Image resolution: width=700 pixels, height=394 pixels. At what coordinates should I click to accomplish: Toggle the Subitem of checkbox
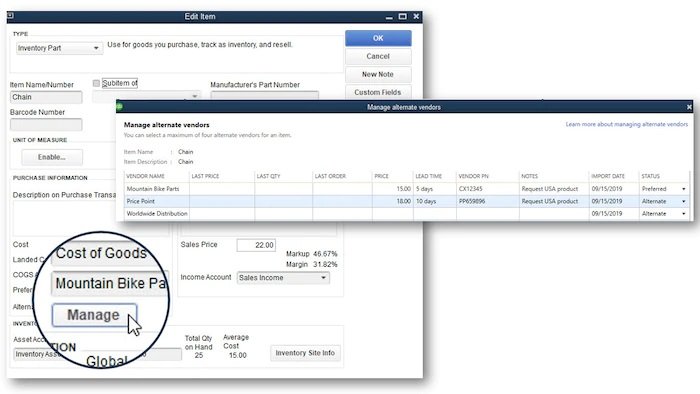96,83
